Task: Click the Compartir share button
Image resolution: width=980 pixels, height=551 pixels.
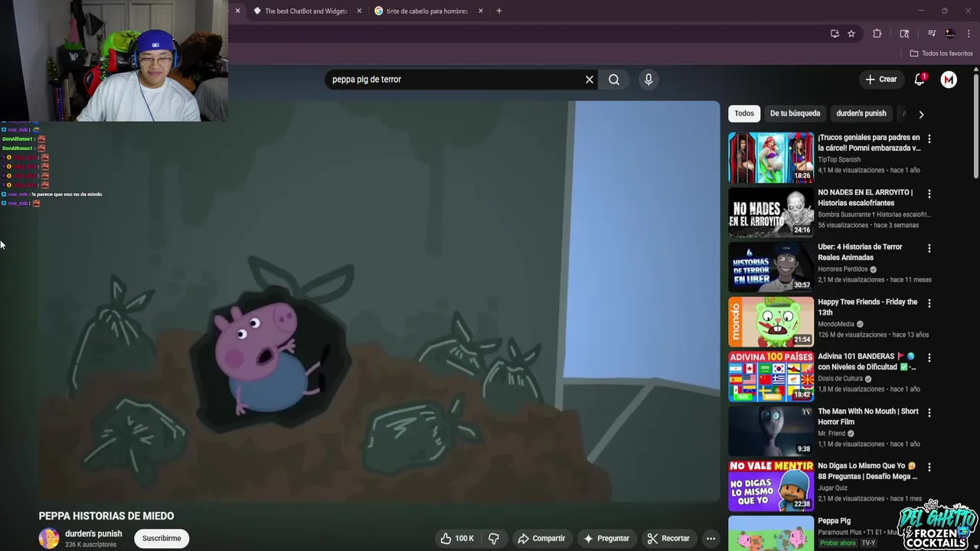Action: tap(541, 539)
